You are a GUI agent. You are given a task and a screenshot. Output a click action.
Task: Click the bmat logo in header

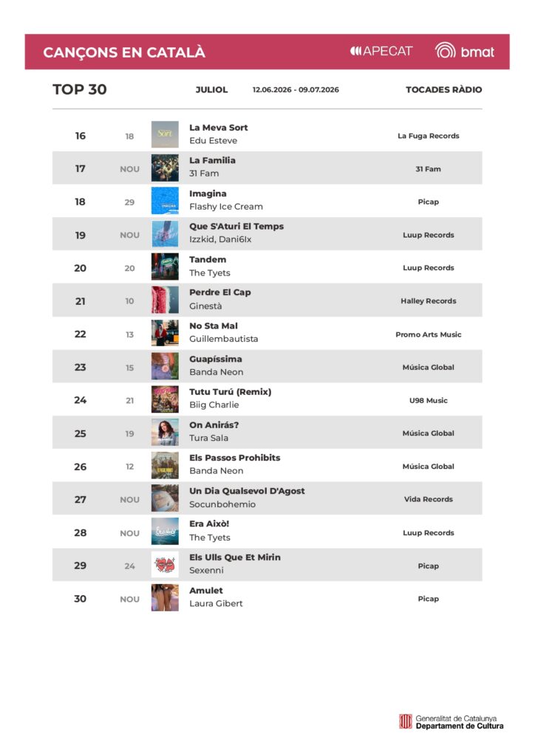coord(465,51)
